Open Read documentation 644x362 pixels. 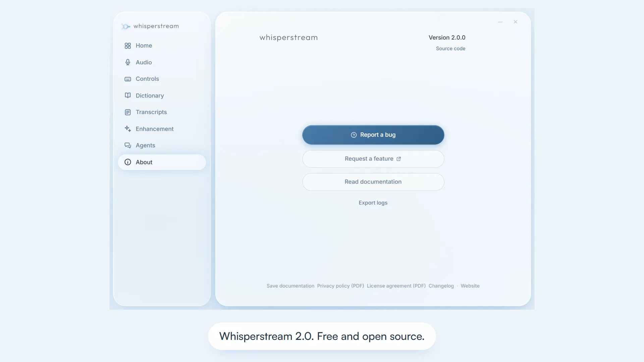click(x=373, y=182)
